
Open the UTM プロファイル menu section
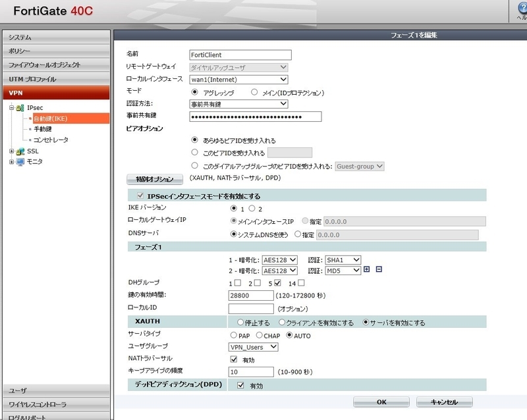click(56, 79)
